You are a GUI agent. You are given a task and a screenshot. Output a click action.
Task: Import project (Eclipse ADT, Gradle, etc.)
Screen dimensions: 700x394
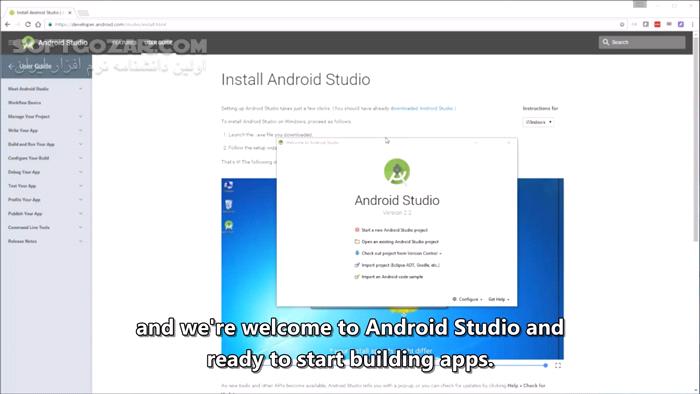pyautogui.click(x=400, y=265)
